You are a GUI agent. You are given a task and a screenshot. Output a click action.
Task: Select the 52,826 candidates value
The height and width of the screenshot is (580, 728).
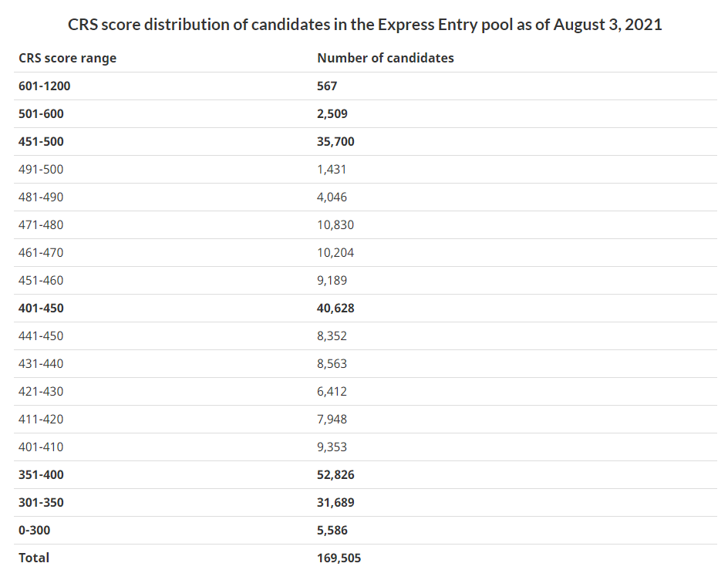pos(335,474)
